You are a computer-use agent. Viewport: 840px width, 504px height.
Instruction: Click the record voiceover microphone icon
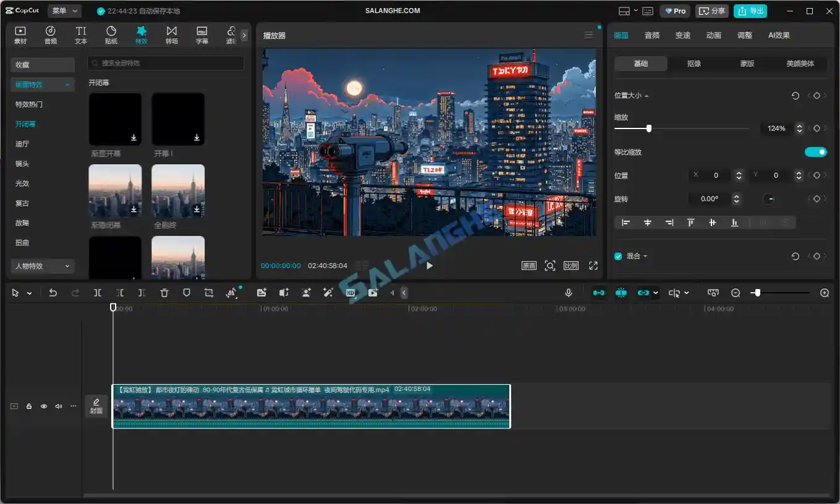[568, 292]
